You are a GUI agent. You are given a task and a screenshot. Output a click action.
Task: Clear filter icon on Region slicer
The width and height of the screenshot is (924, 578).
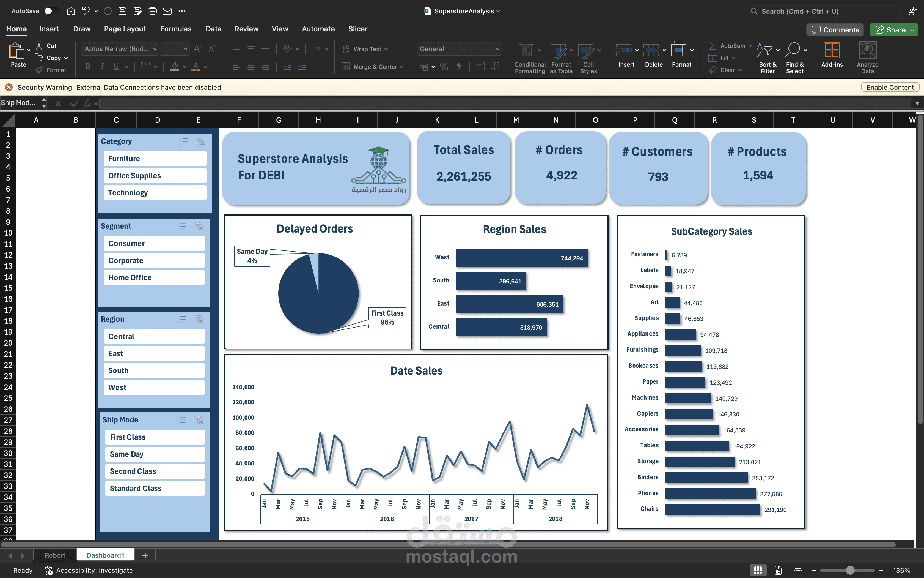click(199, 320)
